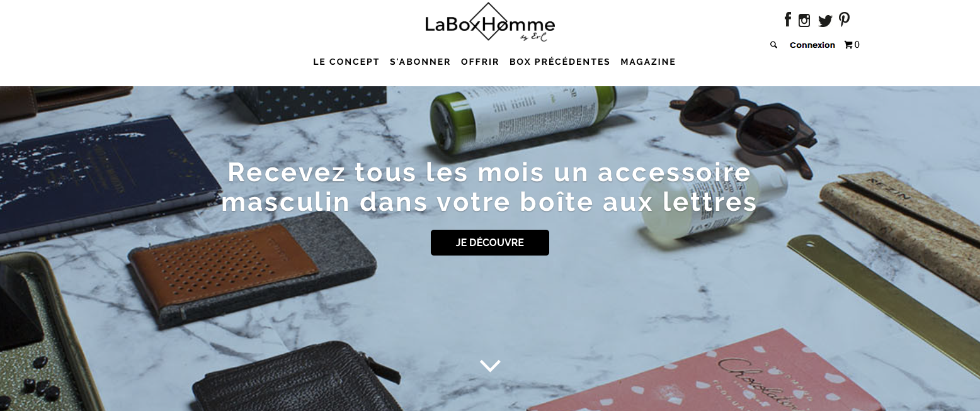Click the LaBoxHomme logo
This screenshot has height=411, width=980.
pyautogui.click(x=490, y=23)
